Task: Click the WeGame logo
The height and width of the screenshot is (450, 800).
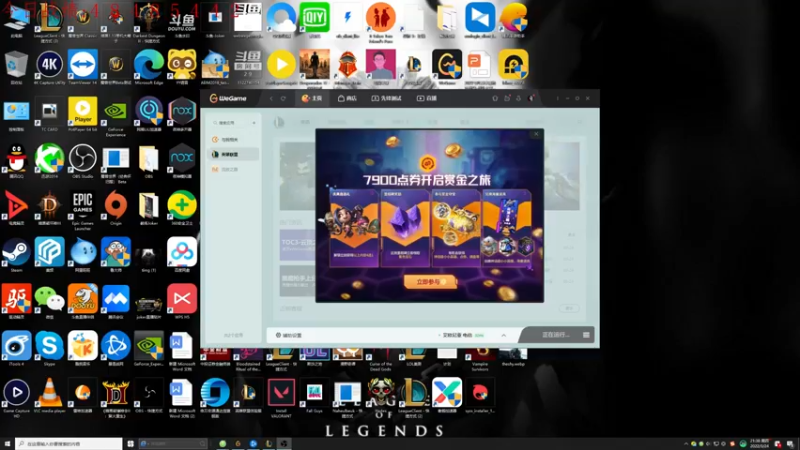Action: [228, 98]
